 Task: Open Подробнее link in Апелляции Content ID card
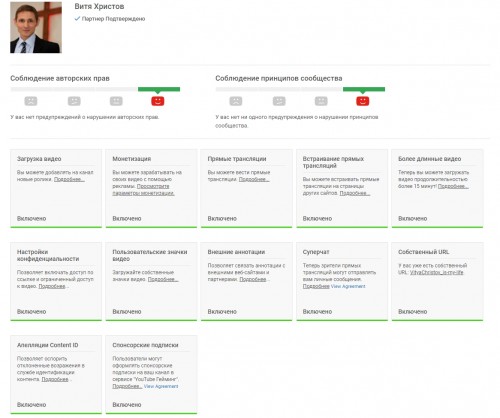point(55,379)
